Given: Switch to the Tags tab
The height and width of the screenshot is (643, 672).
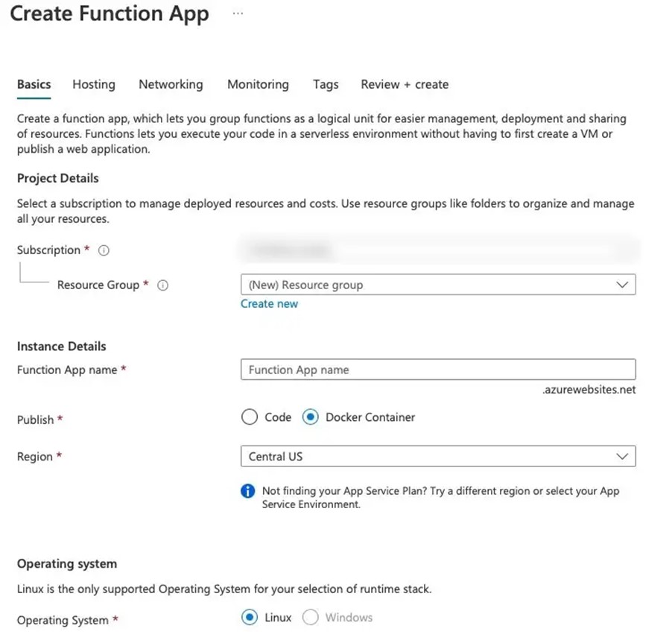Looking at the screenshot, I should coord(326,84).
